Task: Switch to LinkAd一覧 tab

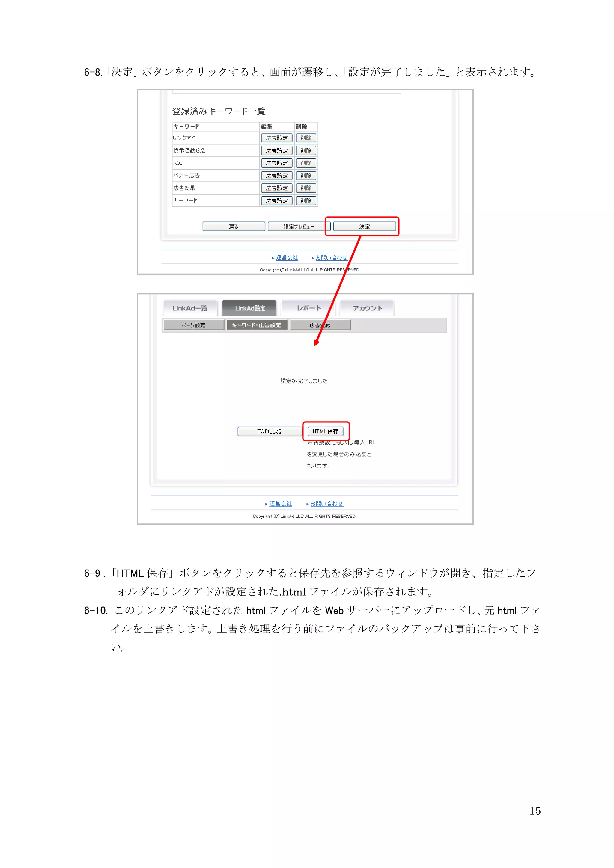Action: tap(190, 308)
